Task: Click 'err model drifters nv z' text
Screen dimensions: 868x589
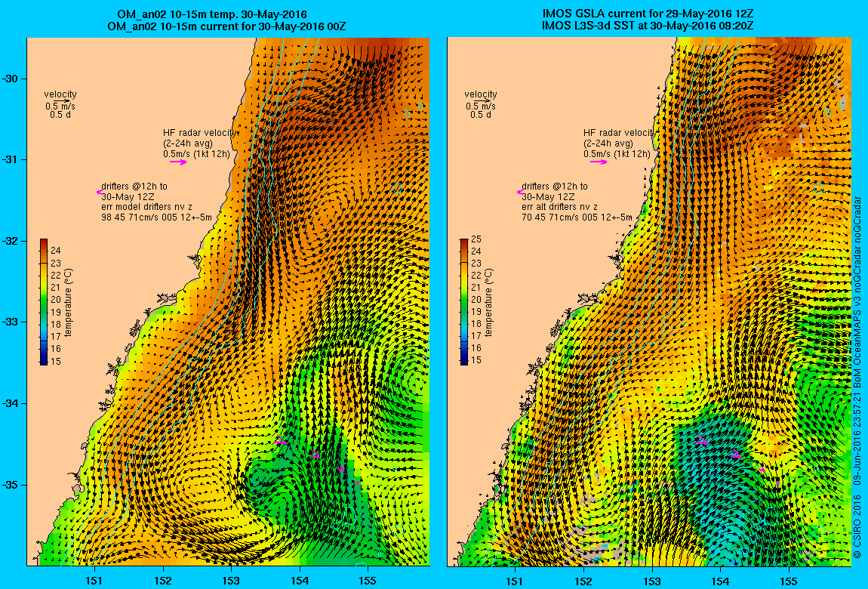Action: pyautogui.click(x=146, y=207)
